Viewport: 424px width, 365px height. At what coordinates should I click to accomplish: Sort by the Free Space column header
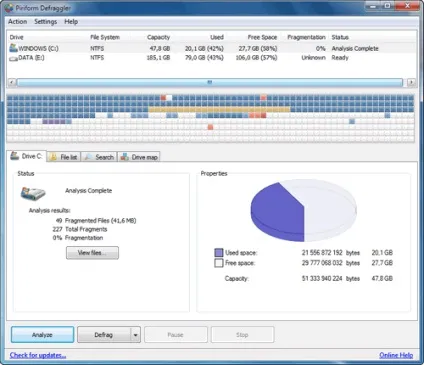coord(262,37)
